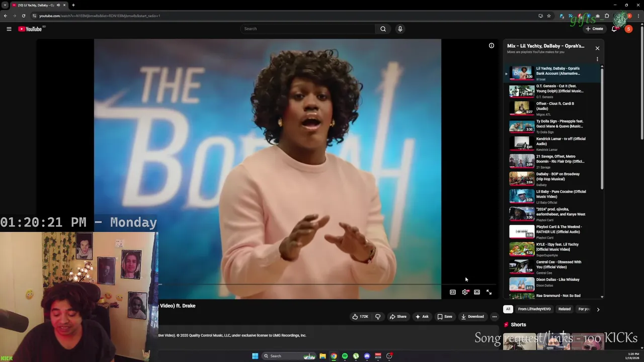Play Playboi Carti RATHER LIE video
The height and width of the screenshot is (362, 644).
coord(553,232)
